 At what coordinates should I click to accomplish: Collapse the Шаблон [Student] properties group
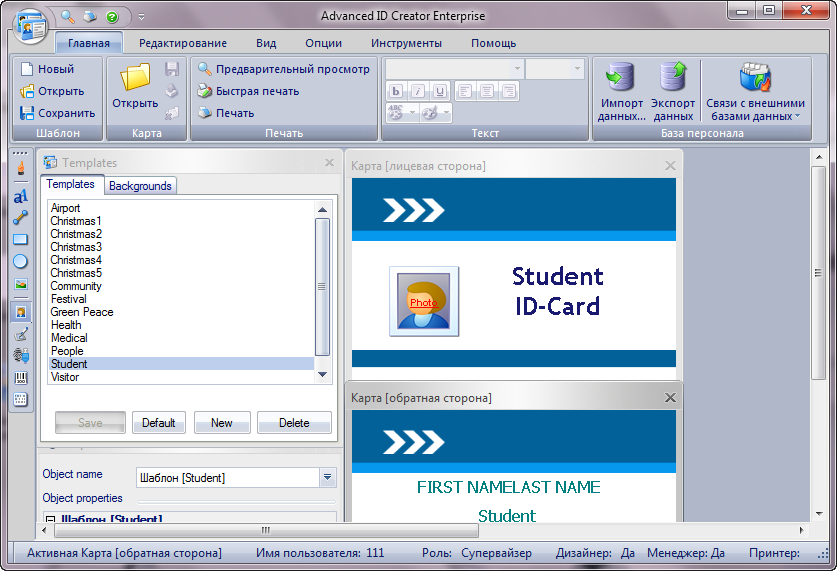[50, 519]
